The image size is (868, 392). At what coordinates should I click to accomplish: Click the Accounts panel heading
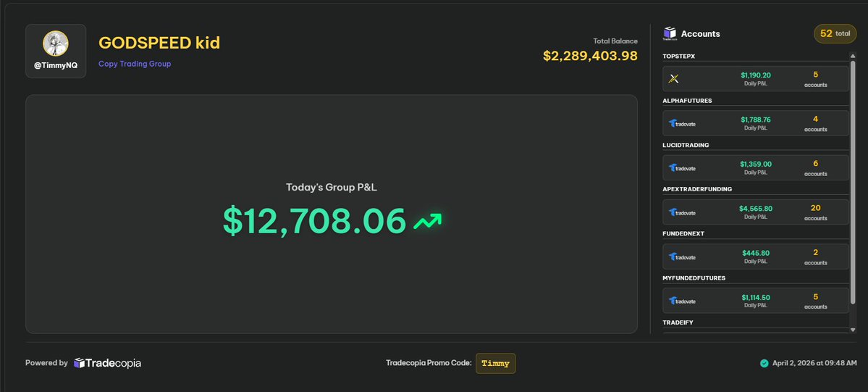(x=700, y=34)
